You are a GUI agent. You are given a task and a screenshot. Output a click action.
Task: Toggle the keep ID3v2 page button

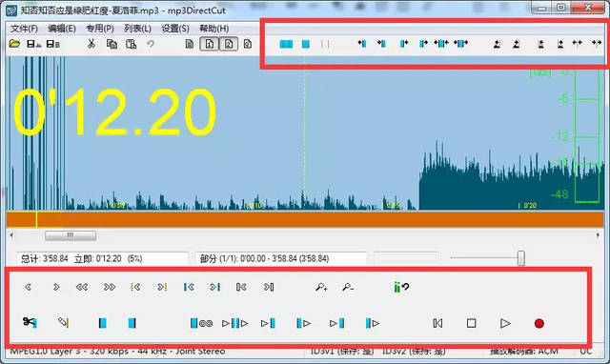pyautogui.click(x=229, y=44)
